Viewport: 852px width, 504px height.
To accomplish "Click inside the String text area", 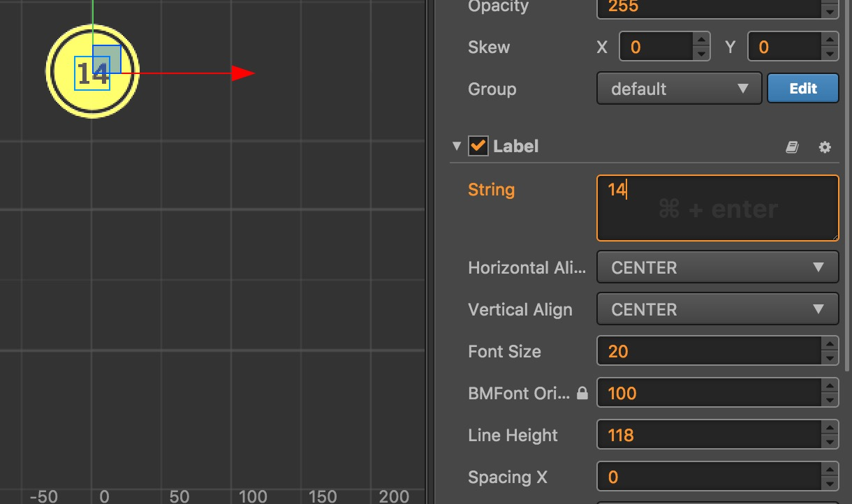I will point(717,208).
